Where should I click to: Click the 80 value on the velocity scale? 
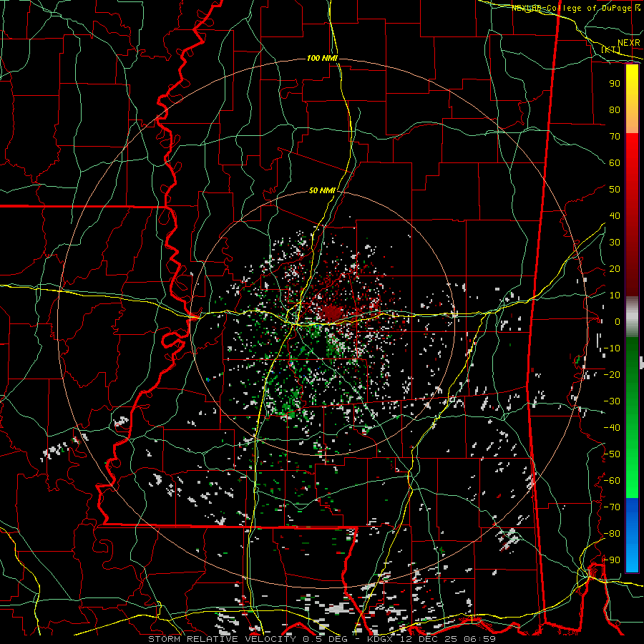[615, 109]
